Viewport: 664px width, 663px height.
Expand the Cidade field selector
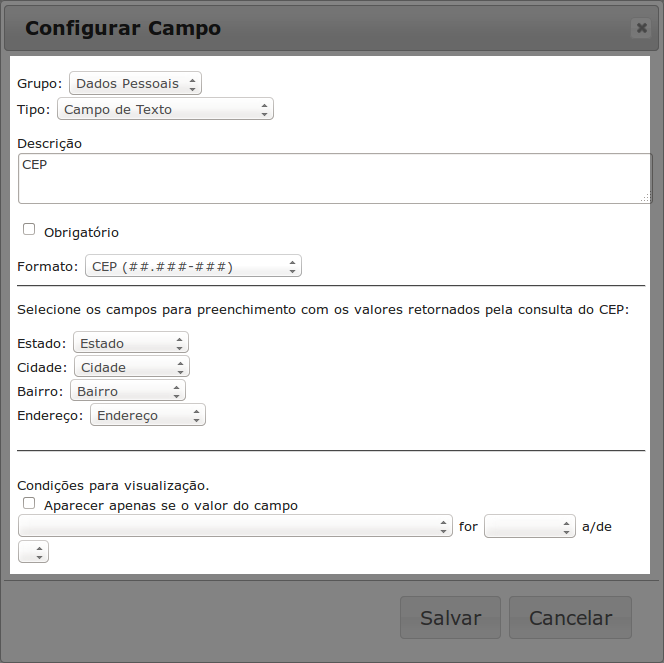click(131, 367)
